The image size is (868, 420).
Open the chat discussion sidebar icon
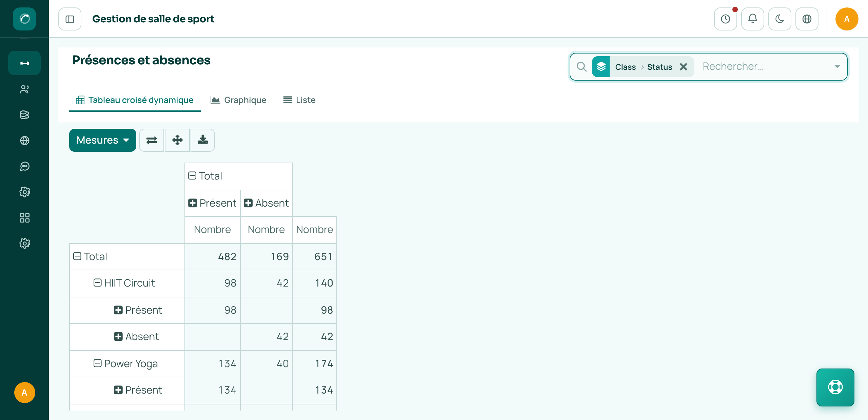click(24, 166)
